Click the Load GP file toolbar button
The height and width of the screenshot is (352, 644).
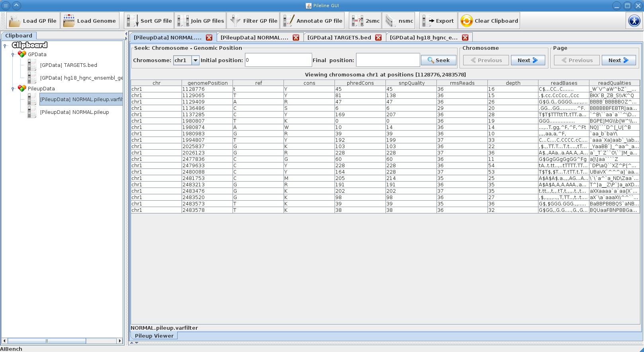point(33,21)
